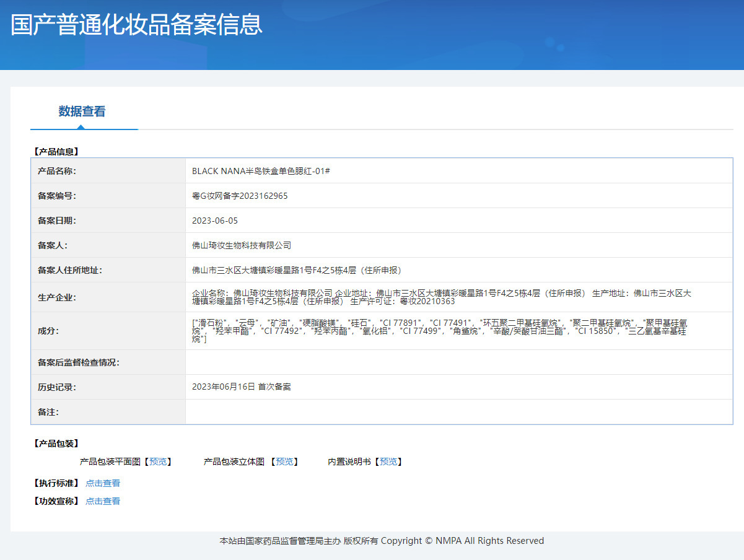Click the NMPA copyright footer text

[x=382, y=541]
